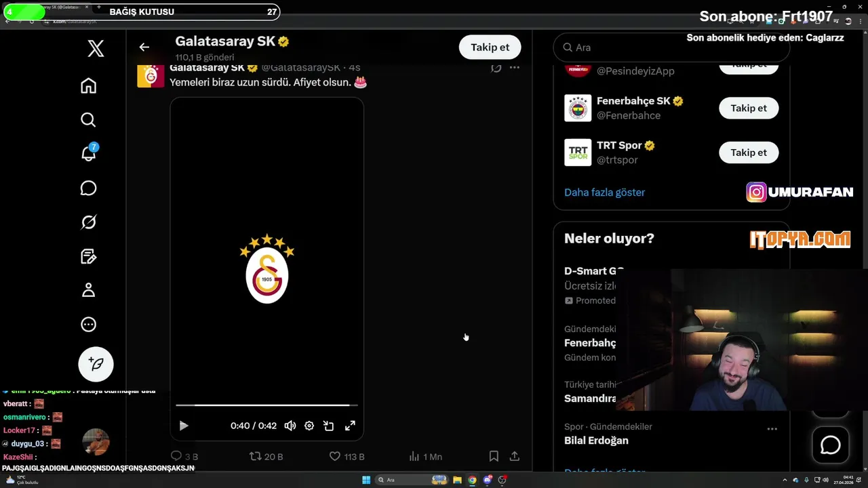Open TRT Spor profile avatar
Screen dimensions: 868x488
[578, 152]
